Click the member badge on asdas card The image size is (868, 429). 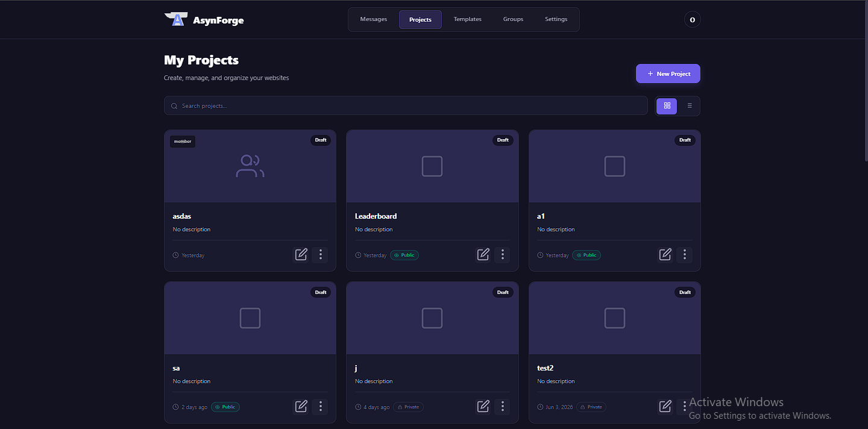point(183,141)
